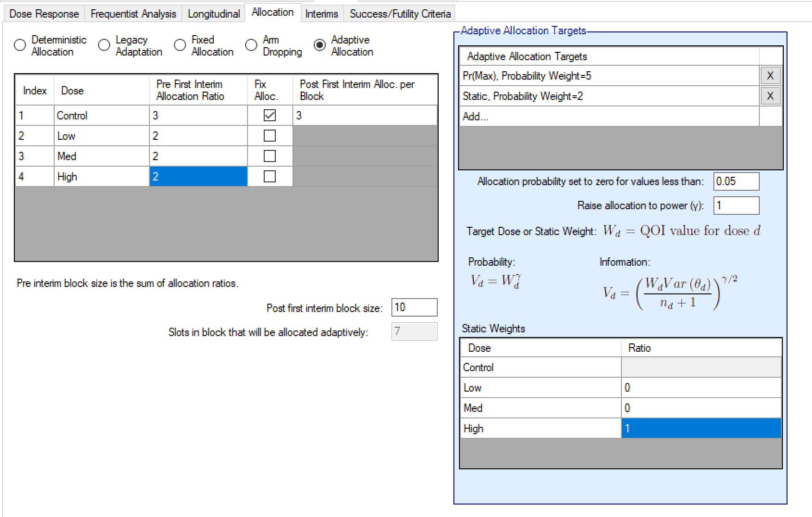812x517 pixels.
Task: Switch to the Dose Response tab
Action: 44,14
